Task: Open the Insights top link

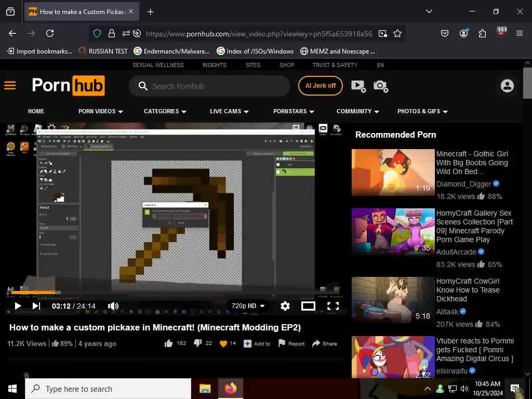Action: click(x=215, y=65)
